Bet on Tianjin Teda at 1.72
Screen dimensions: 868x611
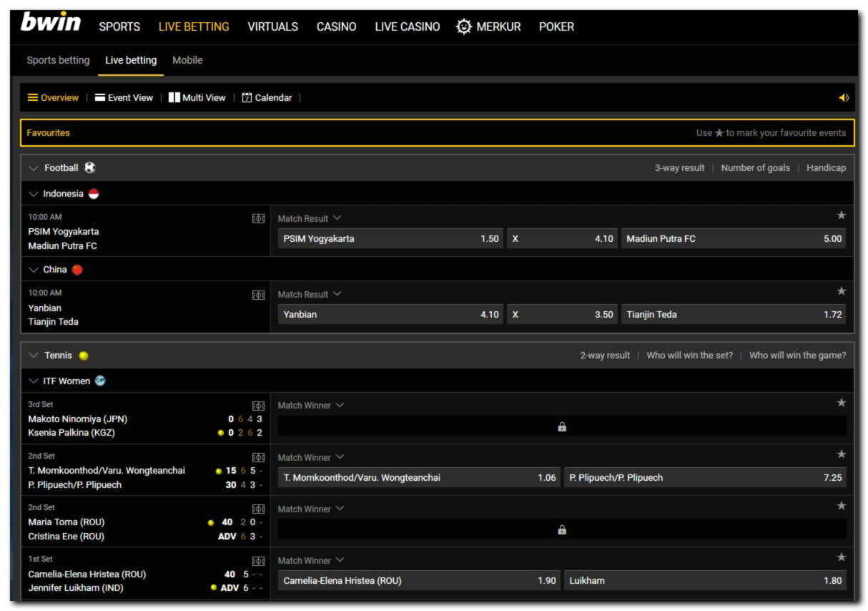[734, 314]
